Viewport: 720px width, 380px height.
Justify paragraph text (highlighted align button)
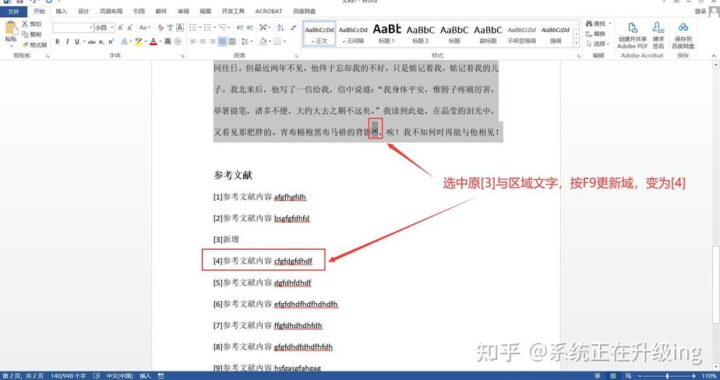(222, 42)
